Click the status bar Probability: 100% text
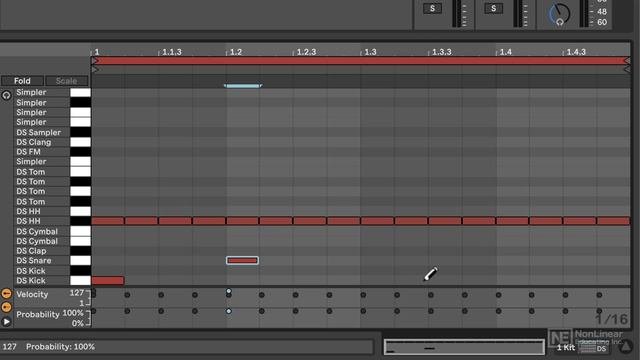Screen dimensions: 640x360 [x=60, y=347]
